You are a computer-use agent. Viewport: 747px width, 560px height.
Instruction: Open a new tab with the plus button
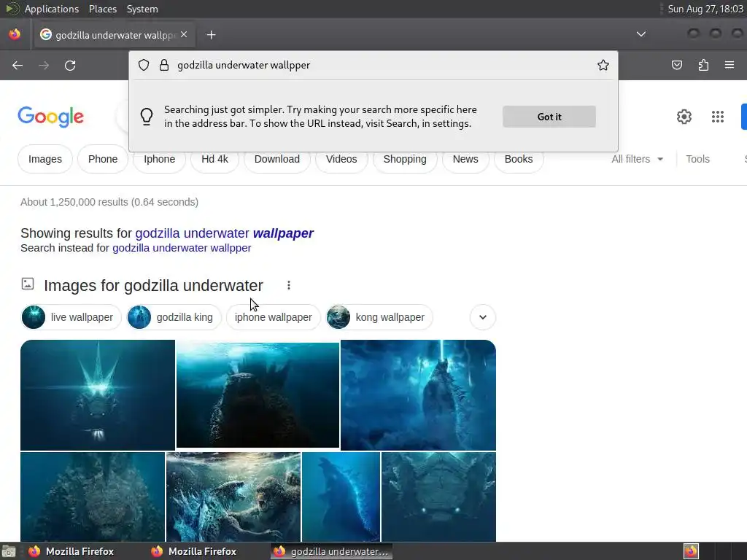point(211,35)
